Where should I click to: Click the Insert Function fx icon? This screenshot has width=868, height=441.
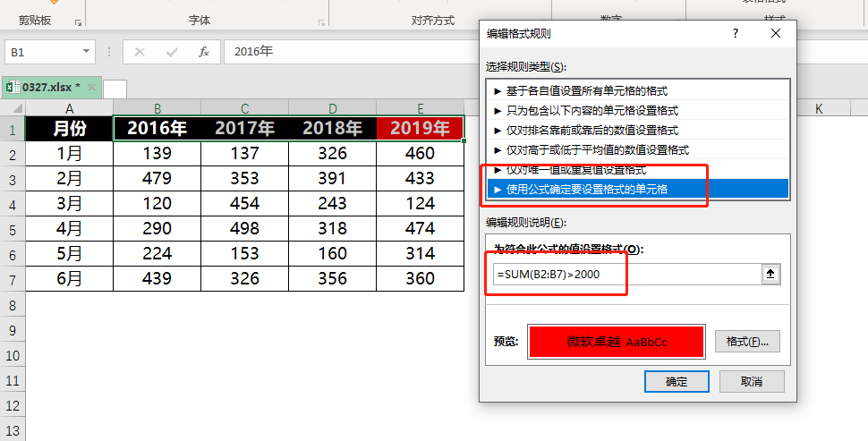pos(204,52)
